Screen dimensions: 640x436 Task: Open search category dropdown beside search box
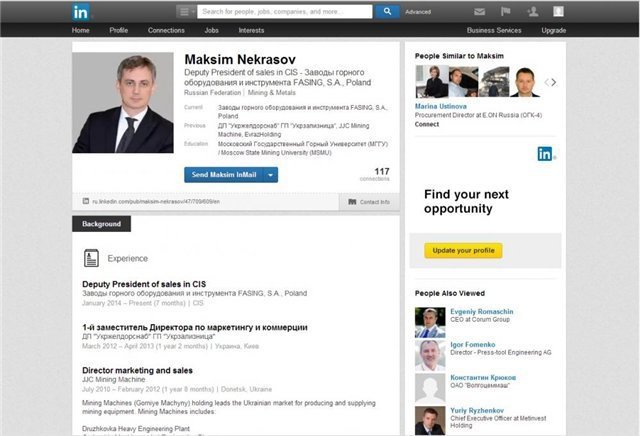[x=186, y=11]
